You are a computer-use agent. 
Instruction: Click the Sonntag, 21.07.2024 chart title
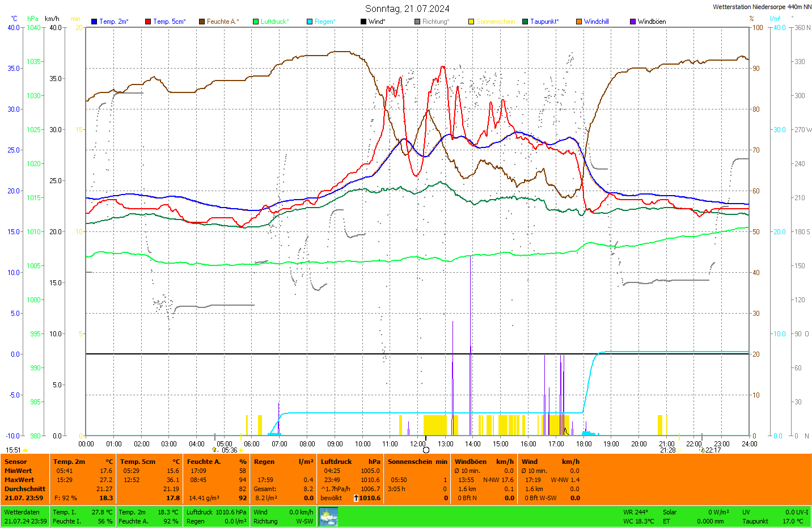tap(407, 9)
